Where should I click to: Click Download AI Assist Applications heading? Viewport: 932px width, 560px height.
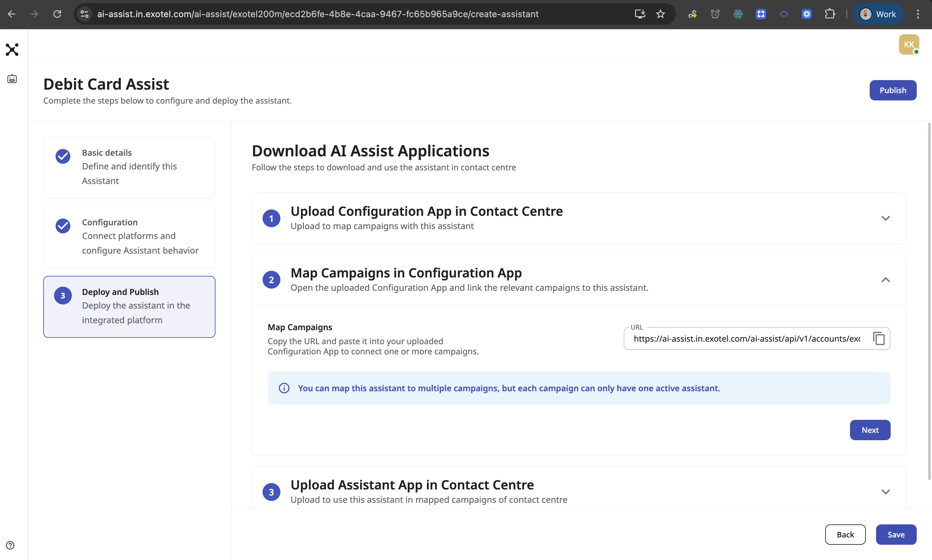(x=370, y=151)
